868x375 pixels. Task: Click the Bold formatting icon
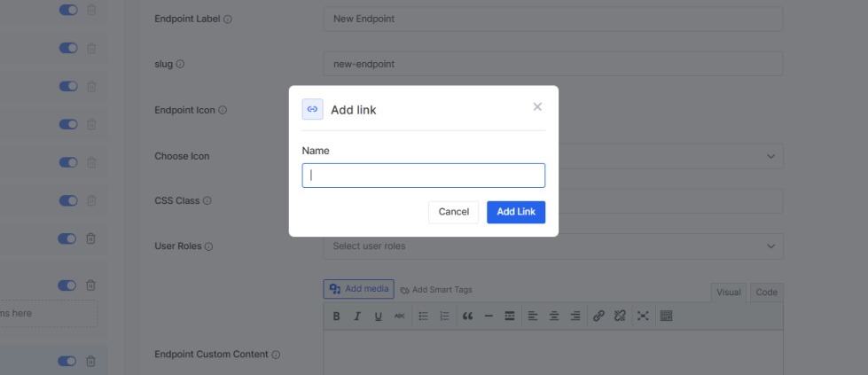[336, 316]
